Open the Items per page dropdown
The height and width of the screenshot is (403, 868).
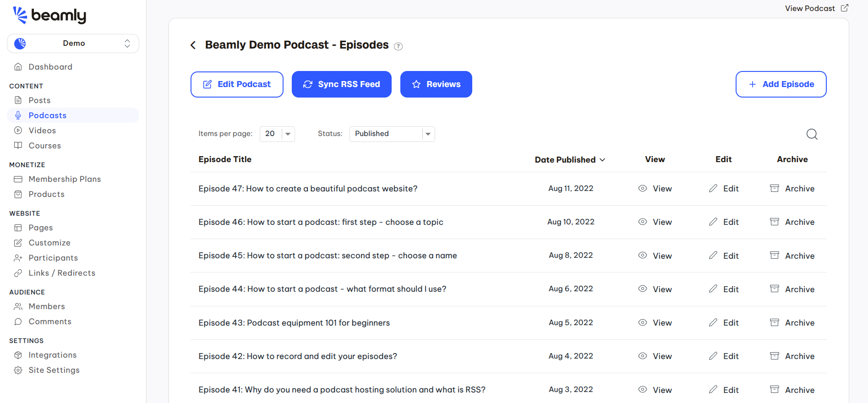[277, 134]
